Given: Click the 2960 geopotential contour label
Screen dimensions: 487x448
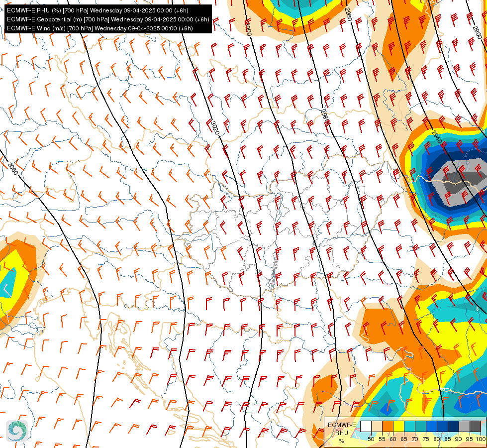Looking at the screenshot, I should (x=348, y=14).
